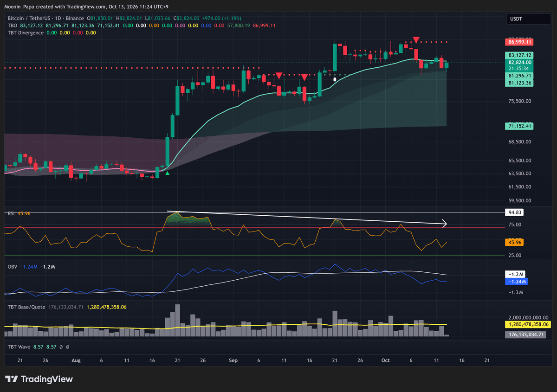The image size is (557, 392).
Task: Click the small white marker below September 21 candle
Action: pyautogui.click(x=335, y=79)
